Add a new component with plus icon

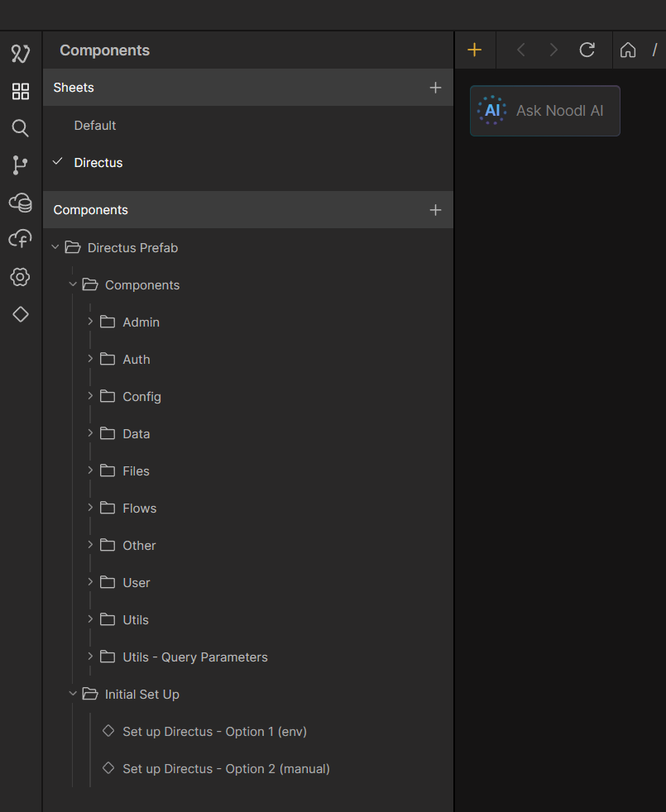[x=435, y=210]
